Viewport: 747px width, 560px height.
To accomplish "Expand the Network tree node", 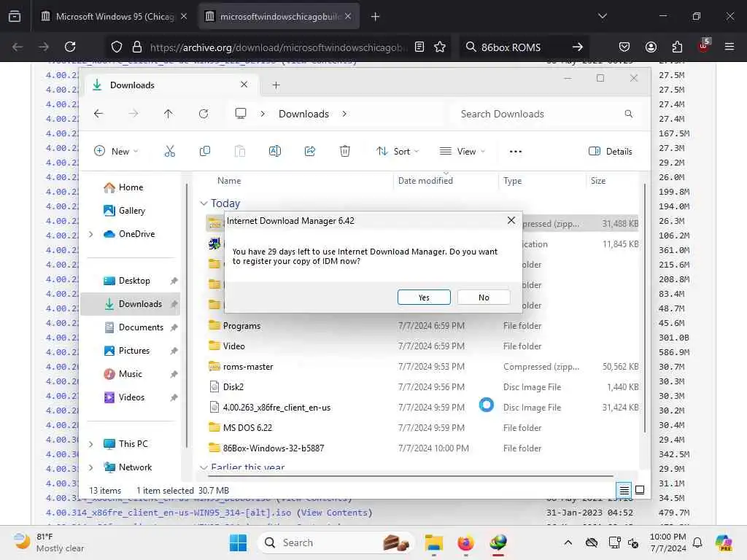I will (x=91, y=467).
